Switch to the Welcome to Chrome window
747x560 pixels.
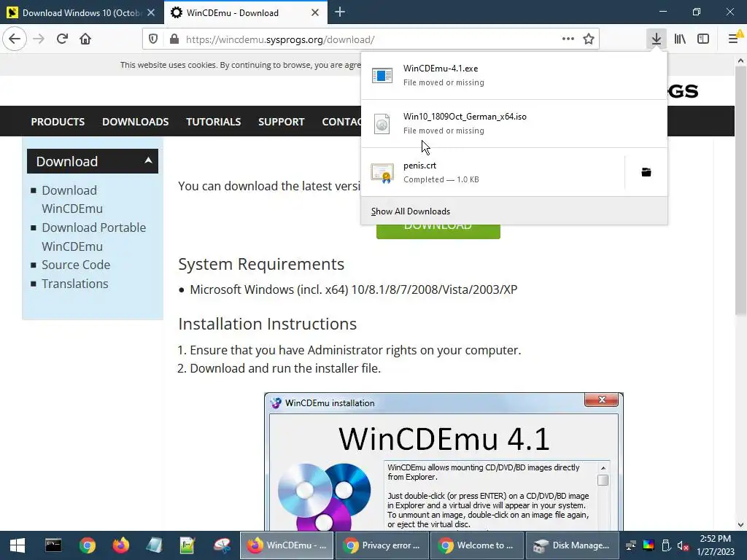477,545
